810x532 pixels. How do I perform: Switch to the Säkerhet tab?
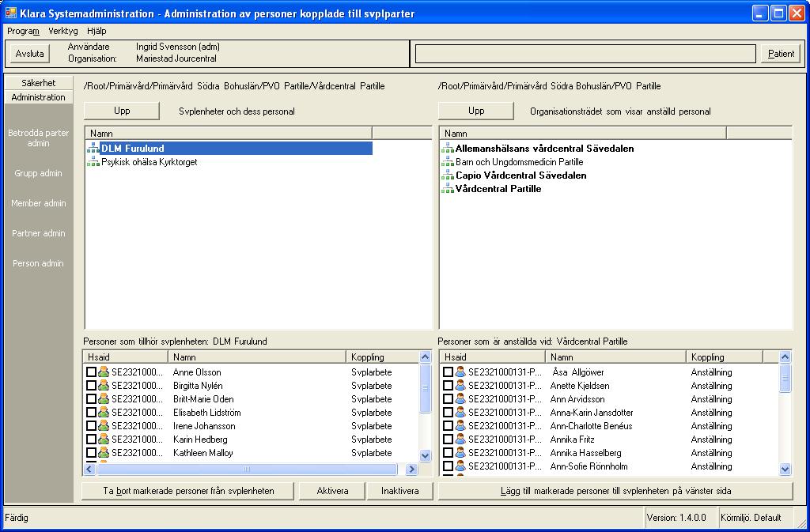point(39,82)
